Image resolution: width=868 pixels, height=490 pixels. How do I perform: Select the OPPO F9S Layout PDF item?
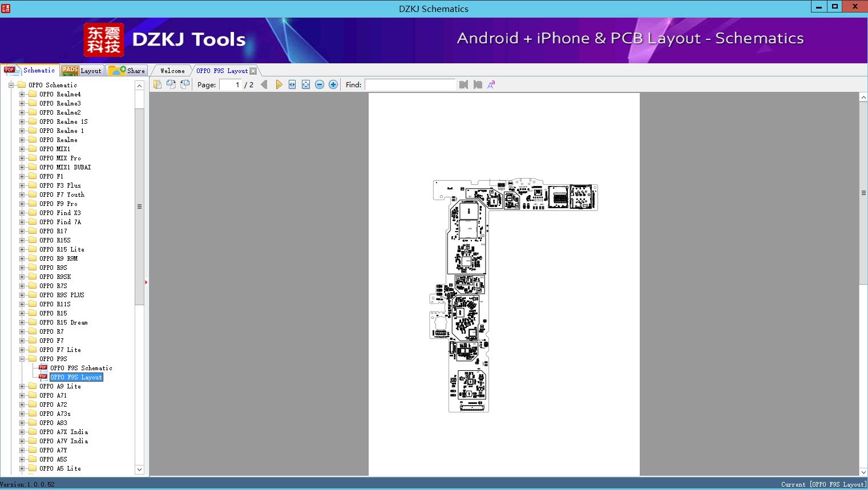coord(76,377)
